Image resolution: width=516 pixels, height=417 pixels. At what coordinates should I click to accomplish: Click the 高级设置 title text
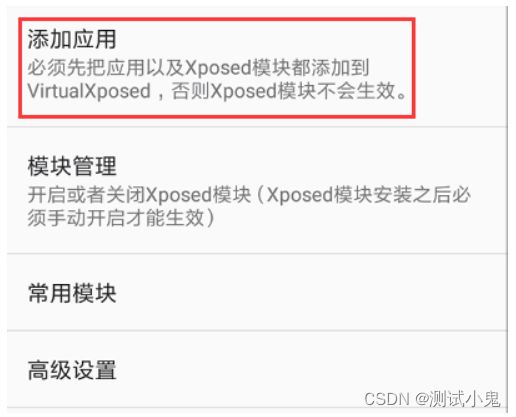72,370
